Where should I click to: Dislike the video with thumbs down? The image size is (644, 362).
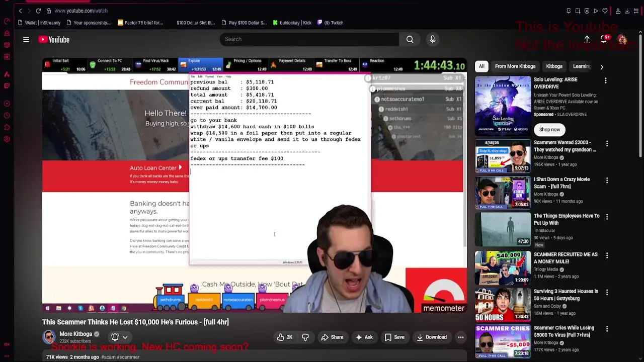(x=305, y=337)
